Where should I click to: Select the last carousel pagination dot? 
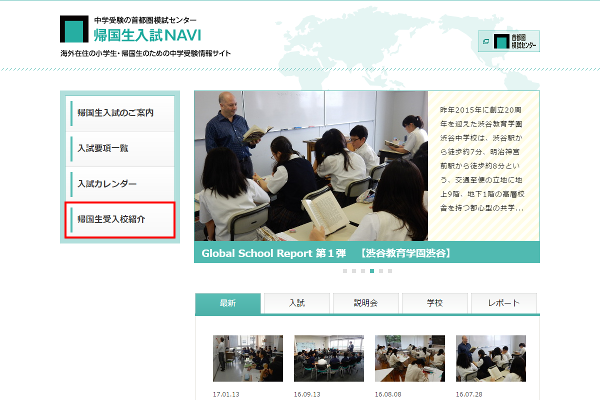tap(389, 271)
